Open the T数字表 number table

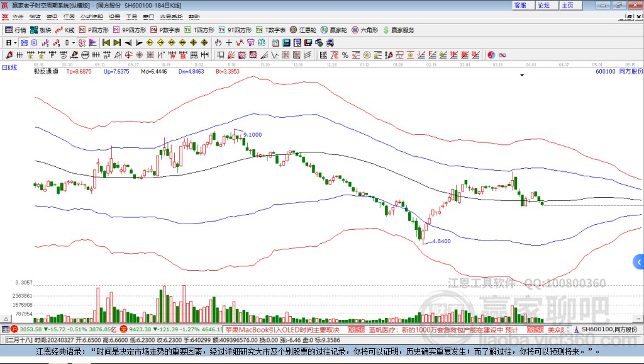coord(270,30)
